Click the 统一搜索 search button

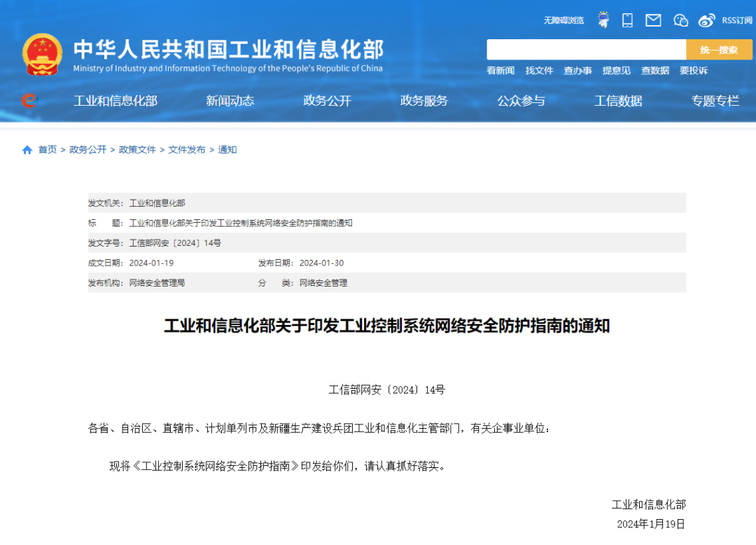tap(719, 50)
